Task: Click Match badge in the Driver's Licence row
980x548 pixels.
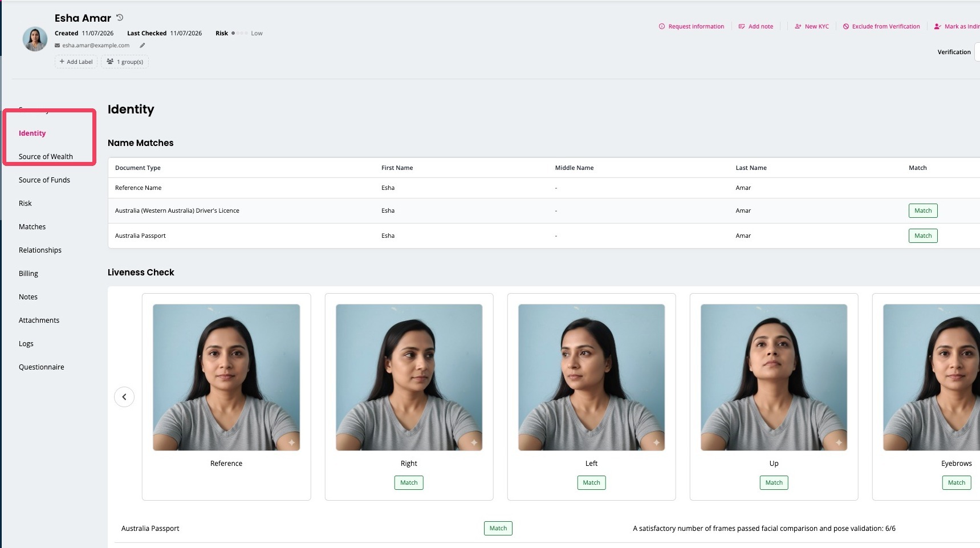Action: [x=923, y=210]
